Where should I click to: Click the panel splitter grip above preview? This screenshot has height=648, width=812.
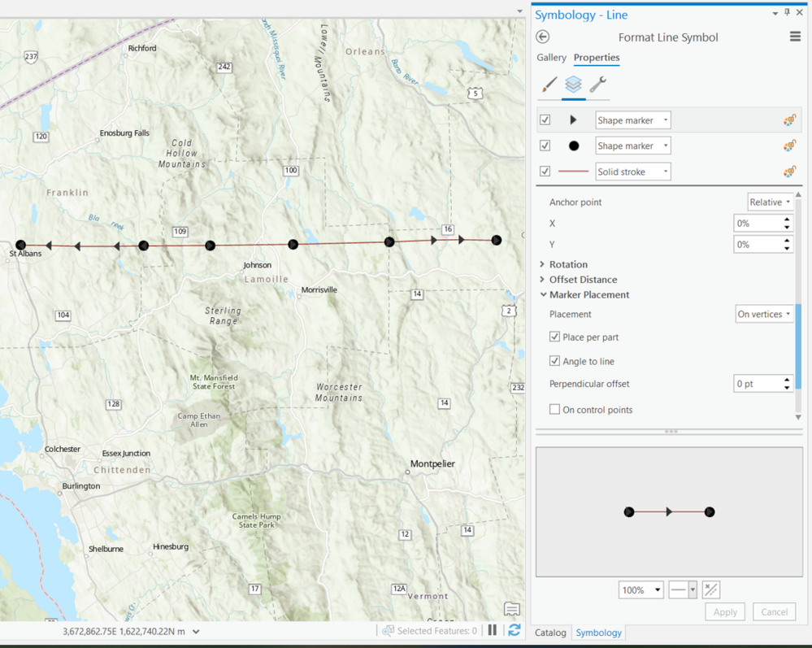pyautogui.click(x=671, y=431)
